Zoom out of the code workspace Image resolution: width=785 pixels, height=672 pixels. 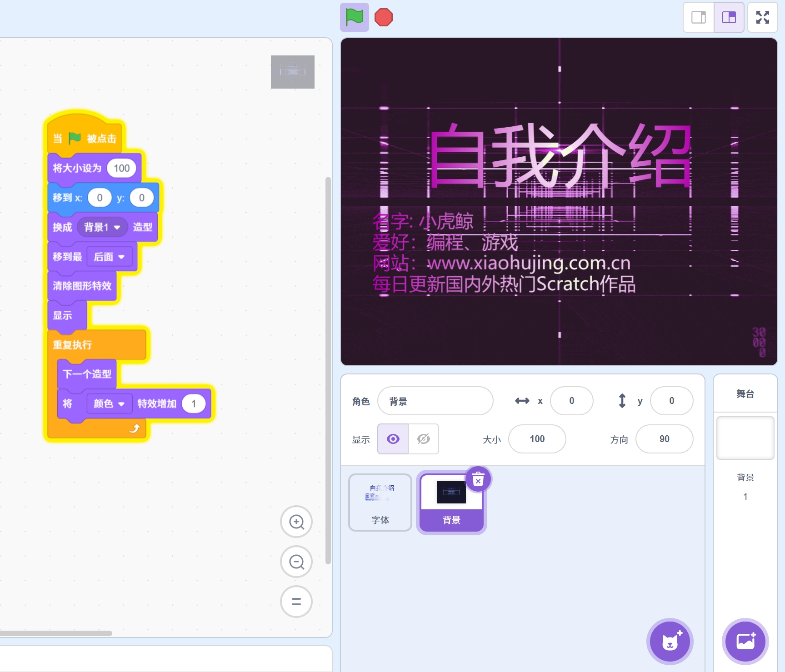[296, 562]
